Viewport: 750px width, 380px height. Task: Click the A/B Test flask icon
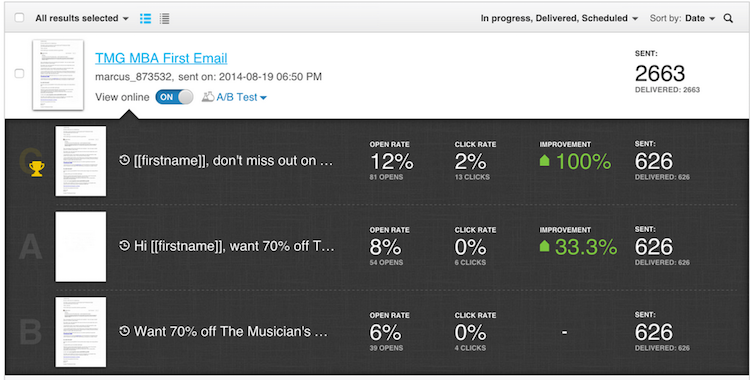[x=208, y=97]
